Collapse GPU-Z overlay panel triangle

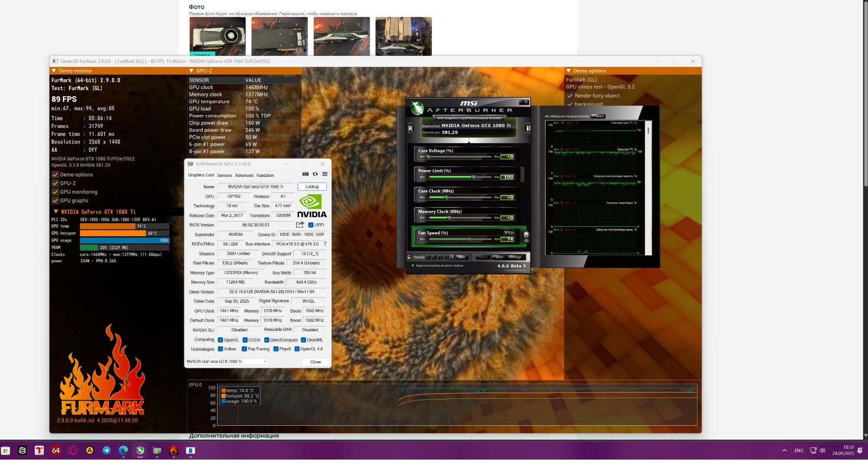click(x=191, y=71)
